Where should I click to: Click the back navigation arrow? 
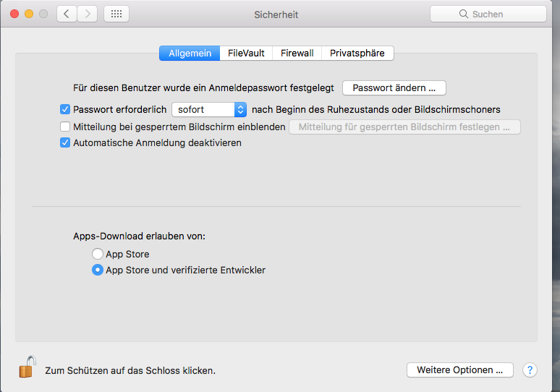tap(67, 14)
